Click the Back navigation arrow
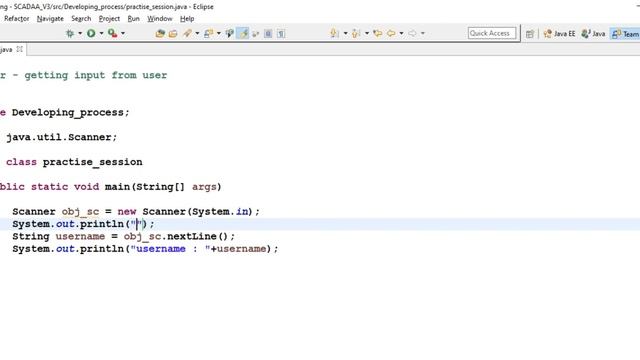Screen dimensions: 640x360 [391, 33]
